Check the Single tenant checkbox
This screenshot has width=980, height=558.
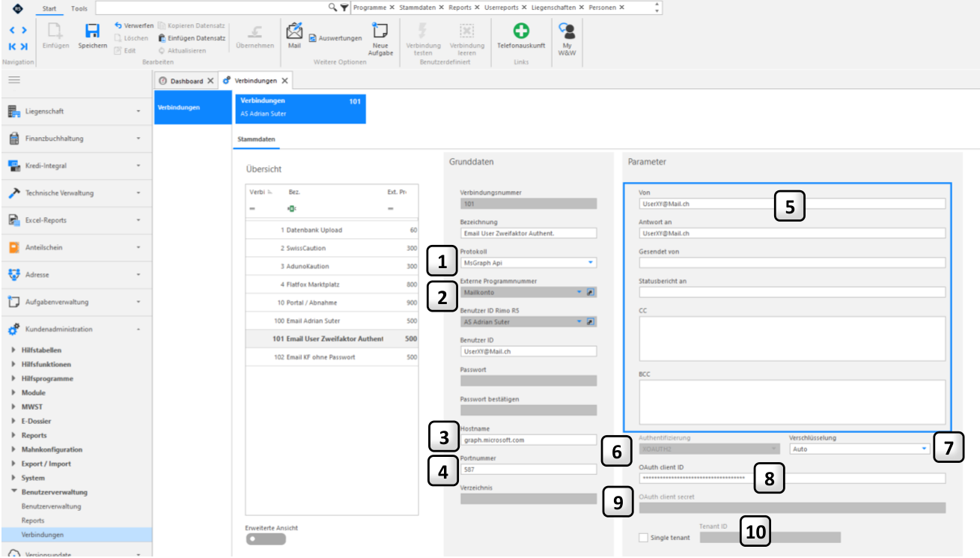click(x=643, y=538)
